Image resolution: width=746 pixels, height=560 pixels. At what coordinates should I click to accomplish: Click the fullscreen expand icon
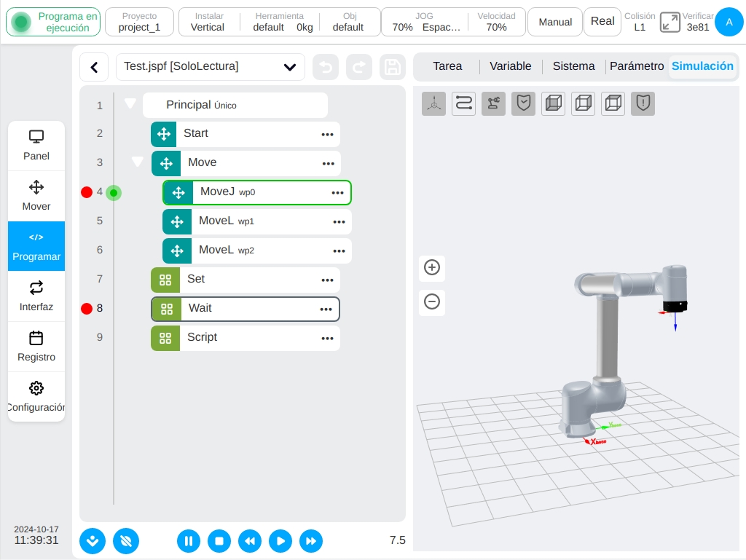[x=670, y=23]
